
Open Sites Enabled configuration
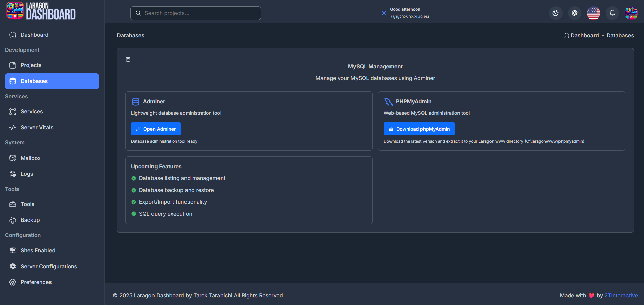pyautogui.click(x=38, y=250)
